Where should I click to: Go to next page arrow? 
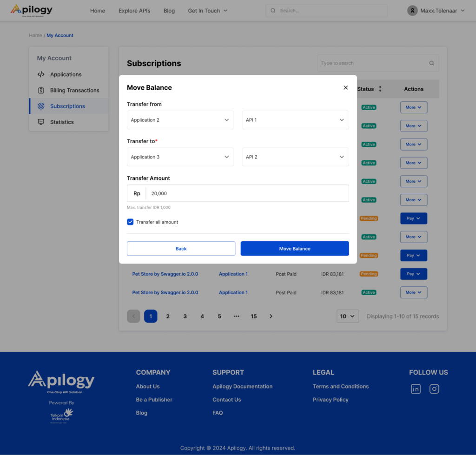point(271,316)
